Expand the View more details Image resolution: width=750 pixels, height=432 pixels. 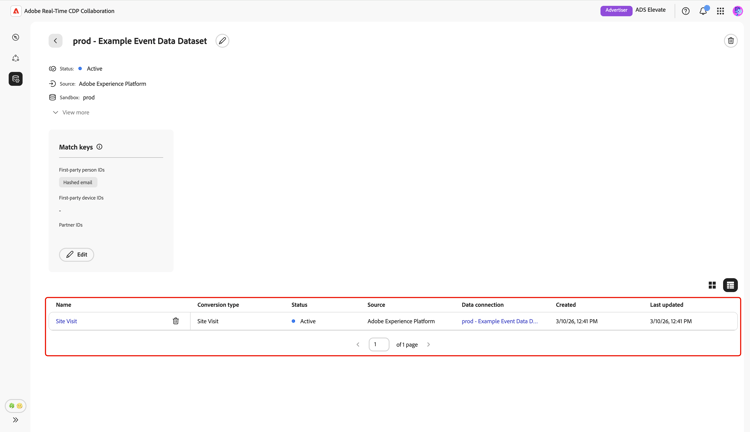pyautogui.click(x=71, y=112)
